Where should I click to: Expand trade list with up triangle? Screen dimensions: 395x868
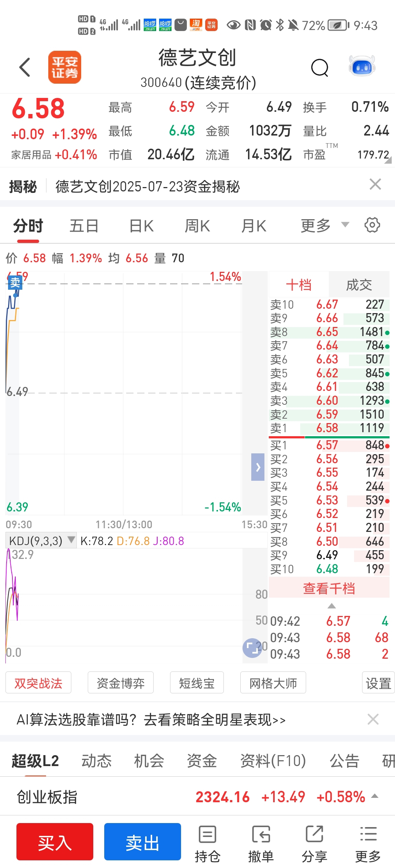[332, 606]
